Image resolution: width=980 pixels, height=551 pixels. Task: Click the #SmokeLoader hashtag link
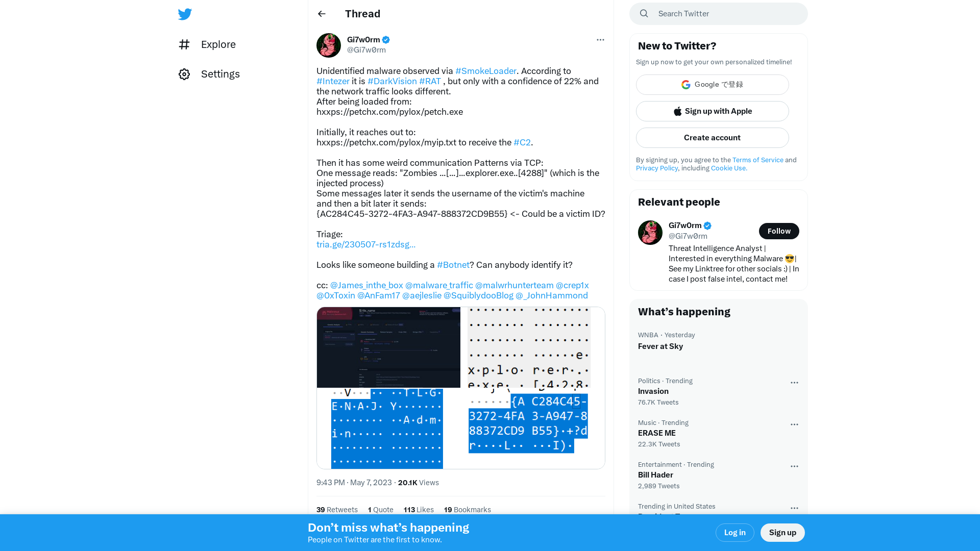click(485, 70)
